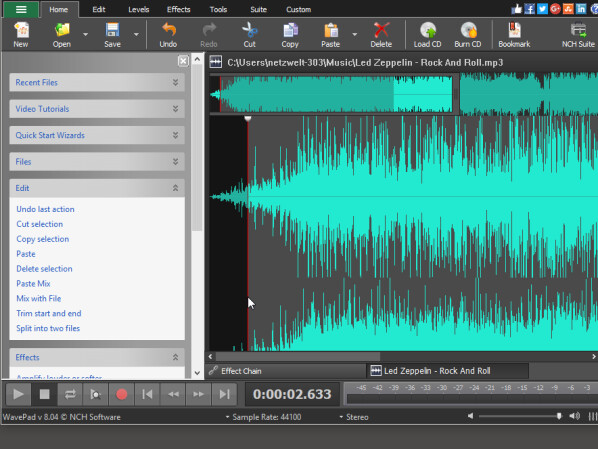Image resolution: width=598 pixels, height=449 pixels.
Task: Open Load CD tool
Action: click(428, 35)
